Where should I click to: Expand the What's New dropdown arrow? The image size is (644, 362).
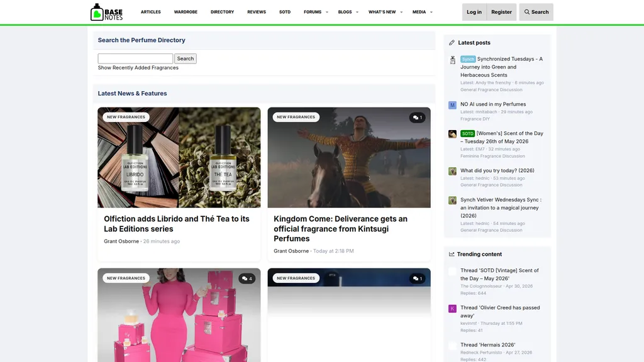401,13
